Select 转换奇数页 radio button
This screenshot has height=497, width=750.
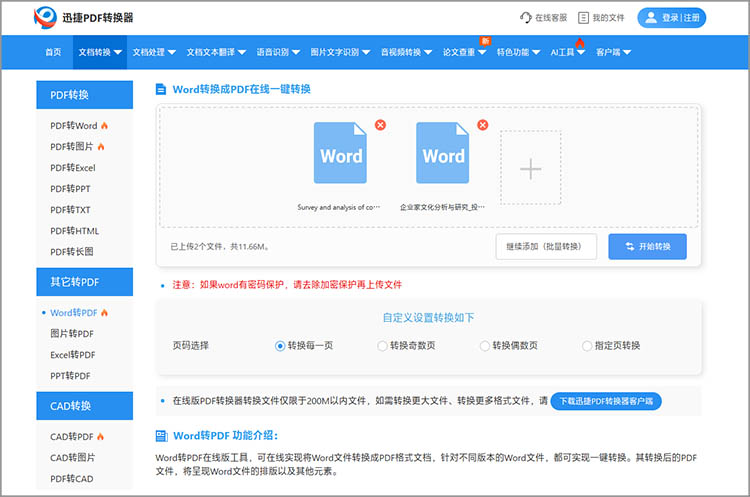pos(382,346)
